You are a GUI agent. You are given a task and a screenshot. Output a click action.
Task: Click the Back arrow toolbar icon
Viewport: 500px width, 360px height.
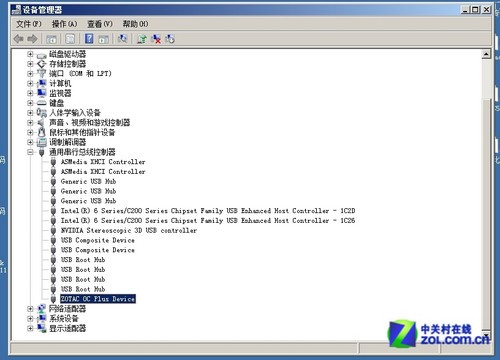click(18, 39)
